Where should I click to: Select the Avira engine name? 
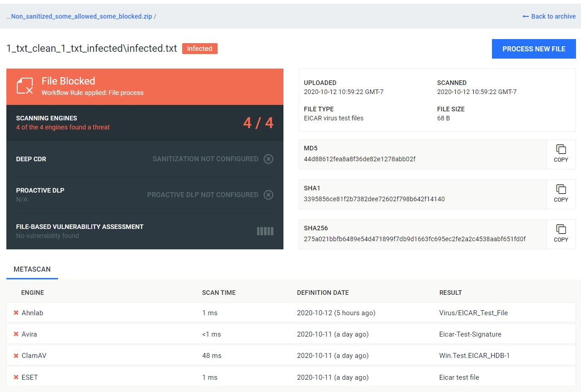pyautogui.click(x=30, y=334)
